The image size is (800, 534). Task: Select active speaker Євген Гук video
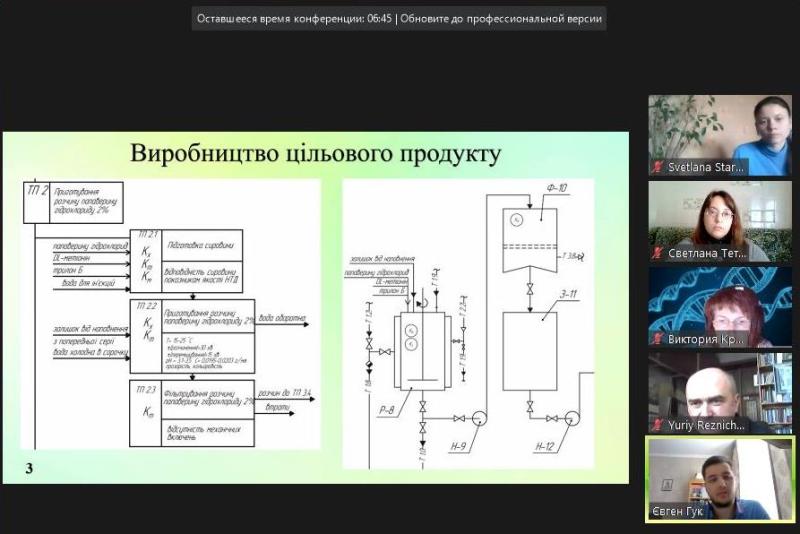pyautogui.click(x=720, y=479)
